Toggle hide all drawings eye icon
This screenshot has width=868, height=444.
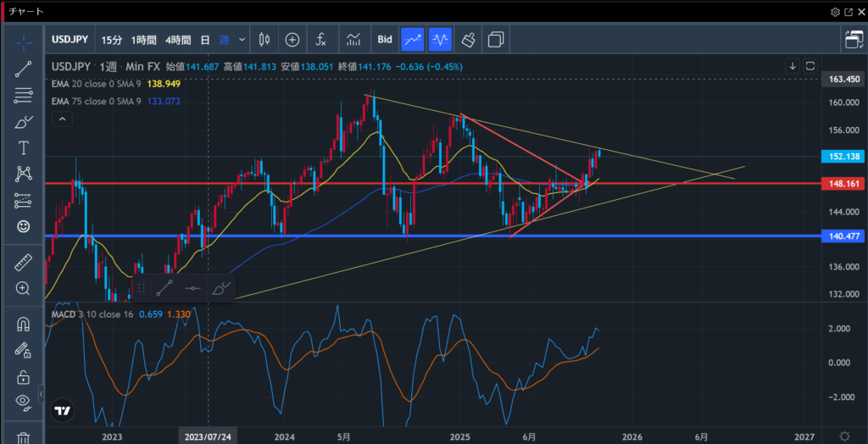pyautogui.click(x=24, y=402)
